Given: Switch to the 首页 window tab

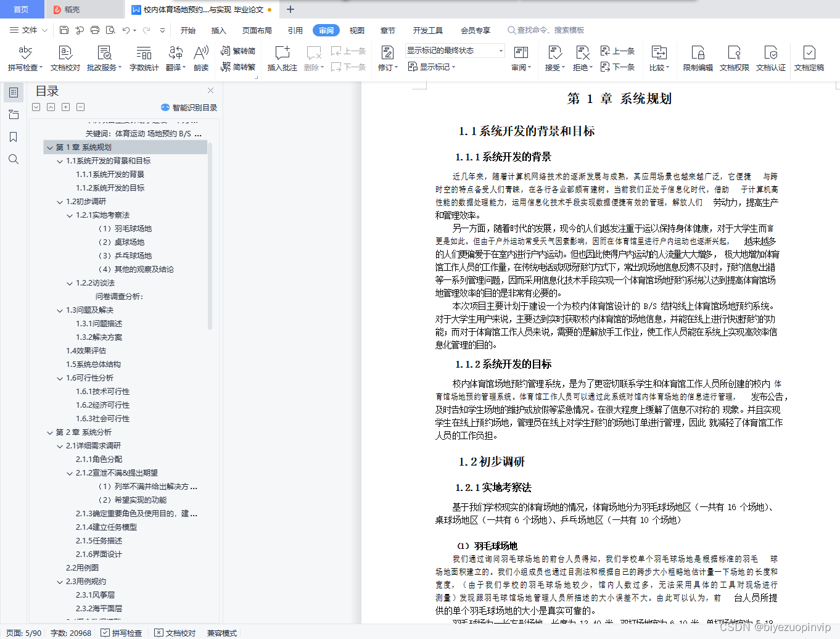Looking at the screenshot, I should click(x=22, y=9).
